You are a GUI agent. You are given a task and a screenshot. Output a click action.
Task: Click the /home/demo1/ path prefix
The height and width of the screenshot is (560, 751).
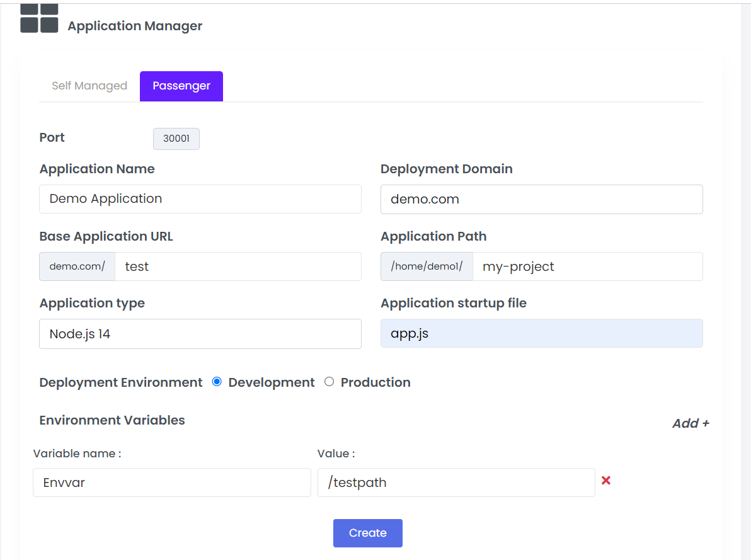[427, 266]
